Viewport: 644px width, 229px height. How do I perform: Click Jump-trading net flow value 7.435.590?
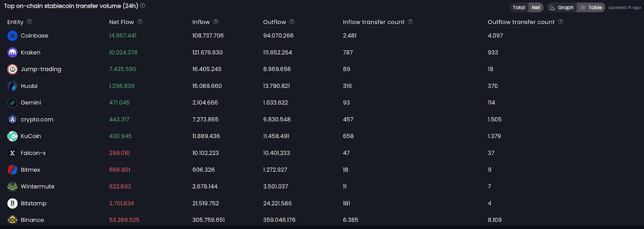pos(122,69)
